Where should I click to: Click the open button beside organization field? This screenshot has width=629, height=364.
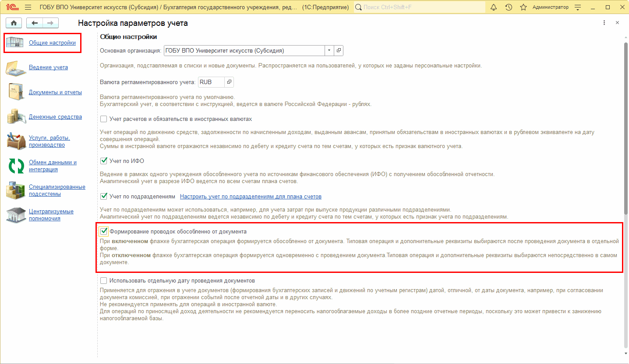coord(339,50)
